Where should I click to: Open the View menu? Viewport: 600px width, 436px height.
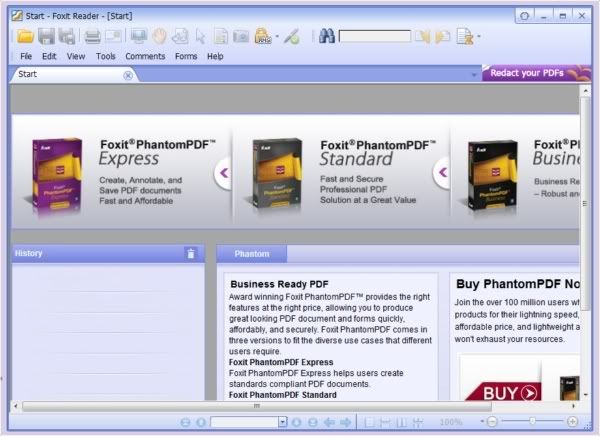click(x=76, y=56)
